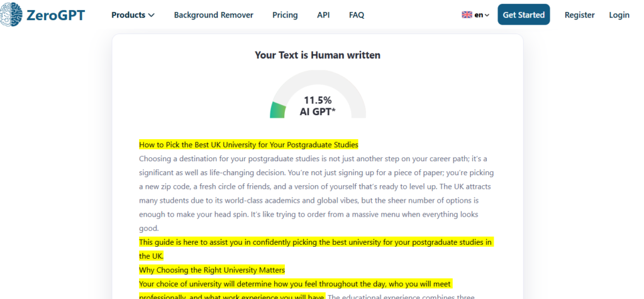644x299 pixels.
Task: Open the 'en' language selector chevron
Action: coord(487,15)
